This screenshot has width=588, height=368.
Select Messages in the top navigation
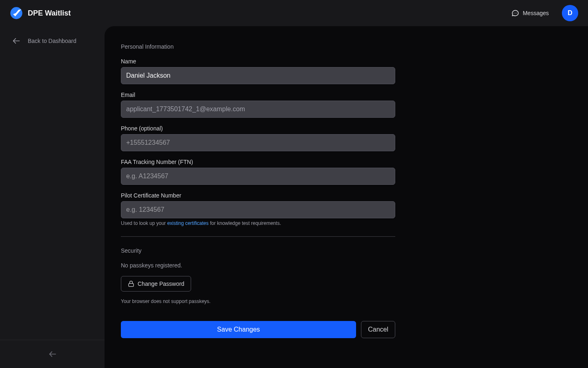click(x=535, y=13)
